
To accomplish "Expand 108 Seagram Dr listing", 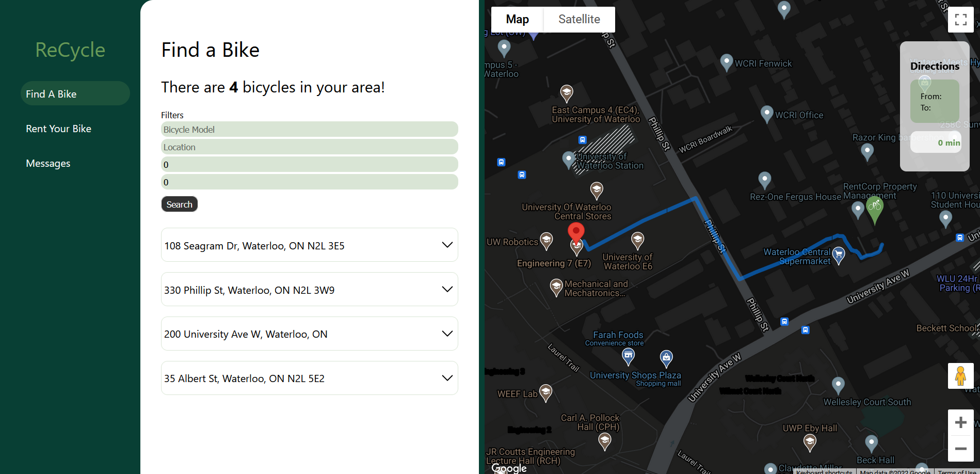I will (x=310, y=245).
